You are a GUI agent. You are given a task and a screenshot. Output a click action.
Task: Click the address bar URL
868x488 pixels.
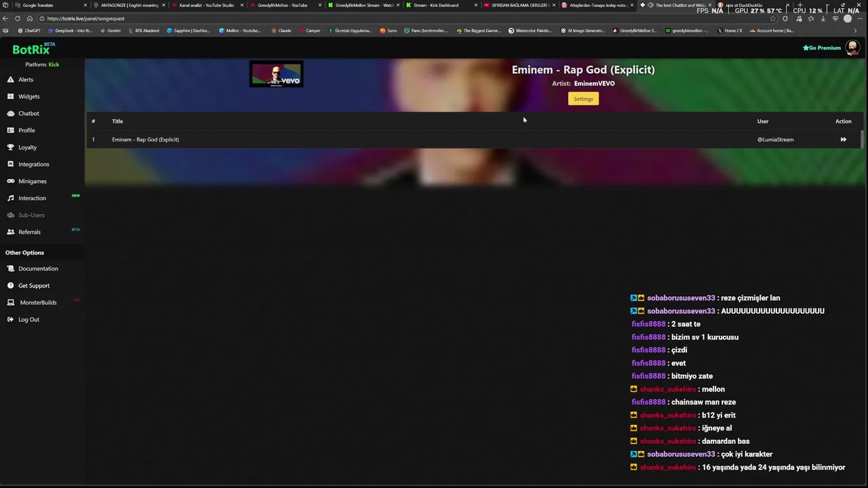tap(86, 18)
